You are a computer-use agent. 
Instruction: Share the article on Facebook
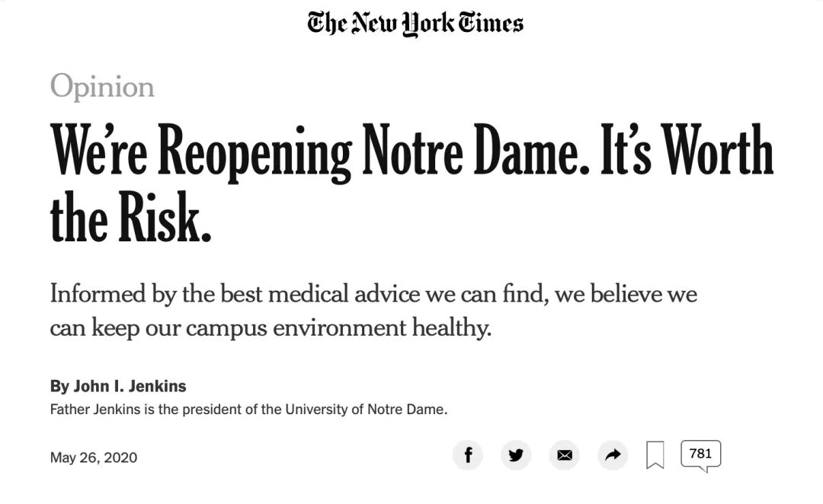[x=468, y=455]
